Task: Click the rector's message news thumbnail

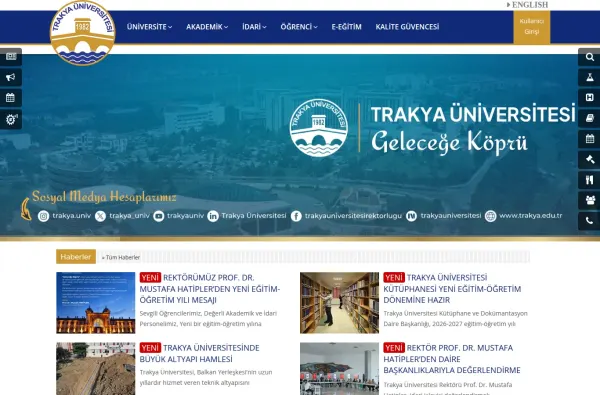Action: 96,303
